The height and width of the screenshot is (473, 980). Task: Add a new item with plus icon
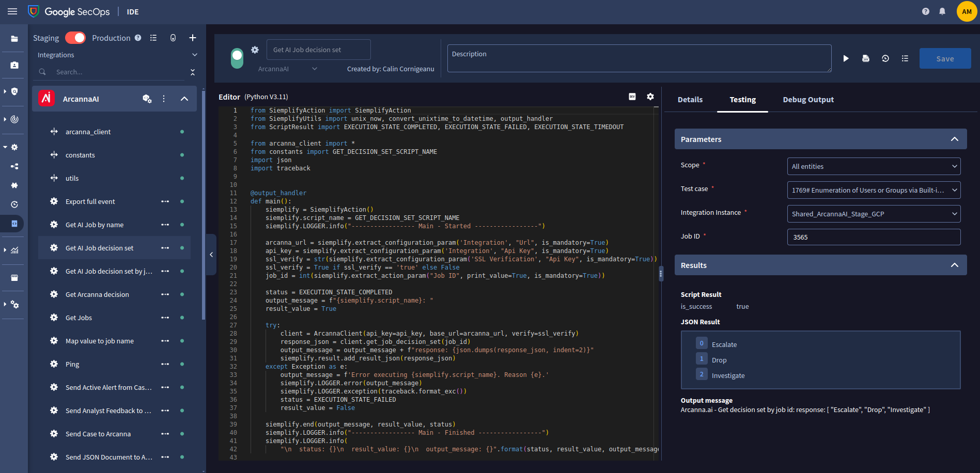(x=193, y=38)
